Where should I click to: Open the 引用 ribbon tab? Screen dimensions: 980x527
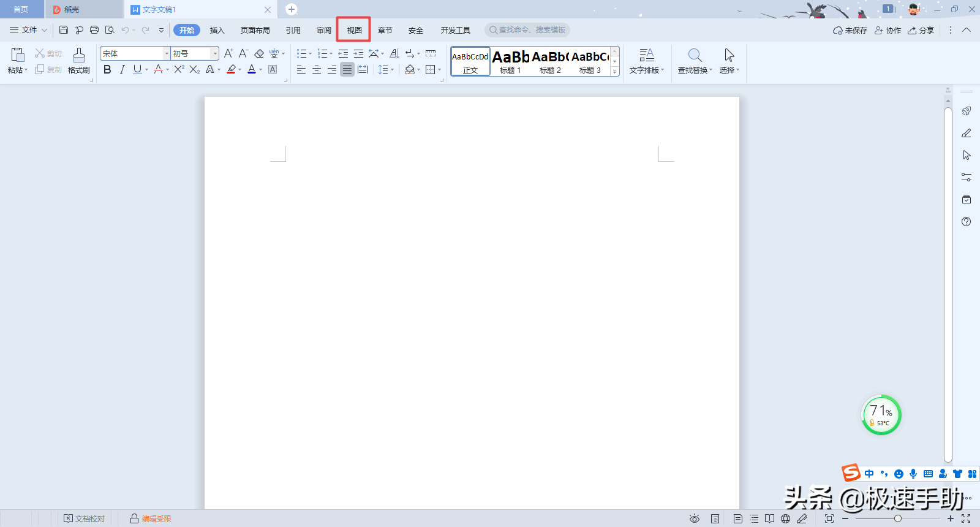click(293, 30)
